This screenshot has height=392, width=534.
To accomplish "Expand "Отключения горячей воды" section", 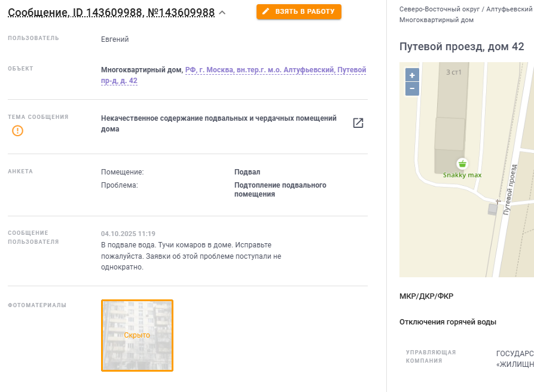I will pos(447,322).
